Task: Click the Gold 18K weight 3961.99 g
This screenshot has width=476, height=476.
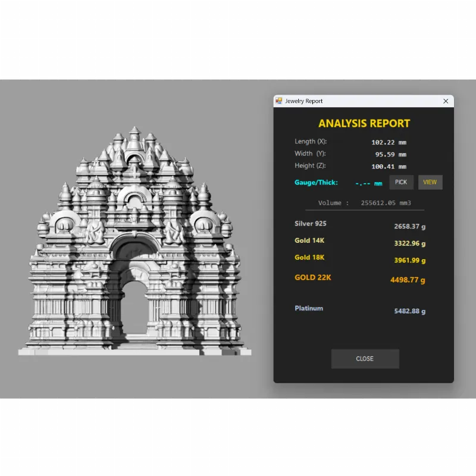Action: tap(409, 260)
